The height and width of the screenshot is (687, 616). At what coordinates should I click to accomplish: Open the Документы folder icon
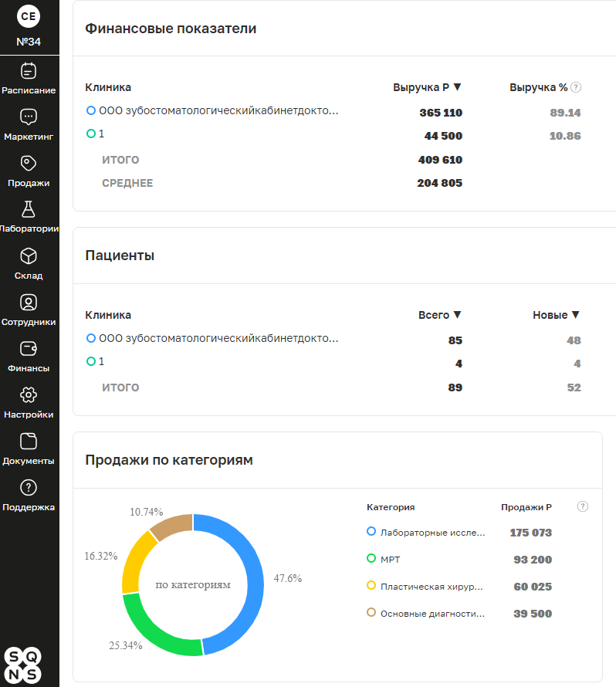tap(29, 442)
